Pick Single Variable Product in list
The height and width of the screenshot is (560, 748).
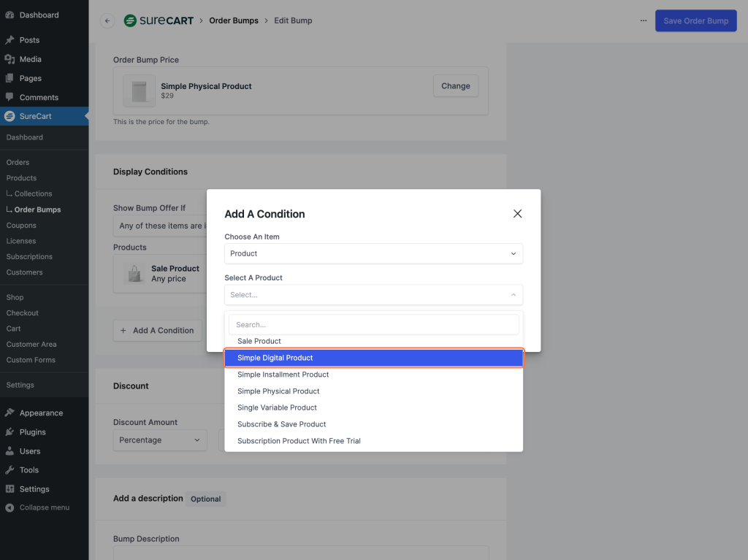[277, 407]
